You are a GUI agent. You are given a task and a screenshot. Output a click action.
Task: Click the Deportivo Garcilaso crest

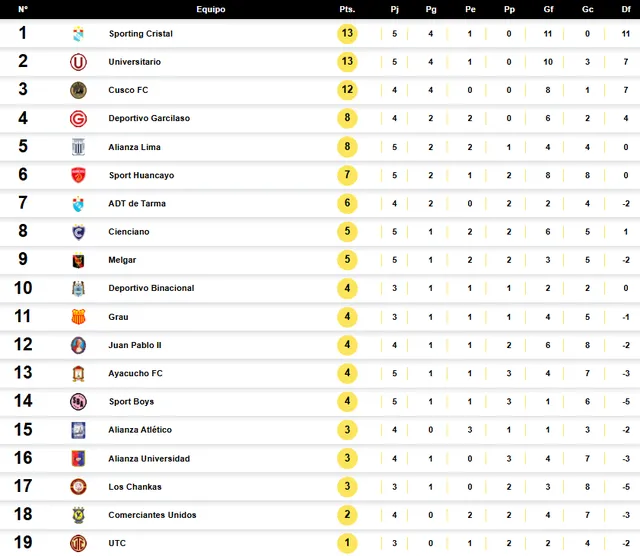[78, 119]
